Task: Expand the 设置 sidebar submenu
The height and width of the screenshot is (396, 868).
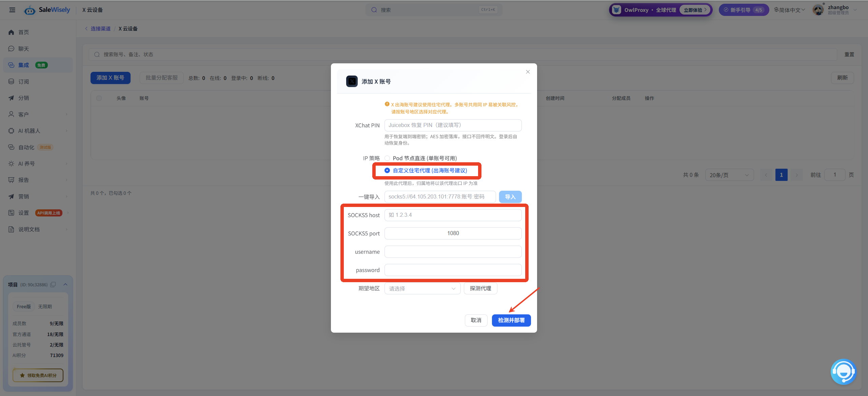Action: click(68, 213)
